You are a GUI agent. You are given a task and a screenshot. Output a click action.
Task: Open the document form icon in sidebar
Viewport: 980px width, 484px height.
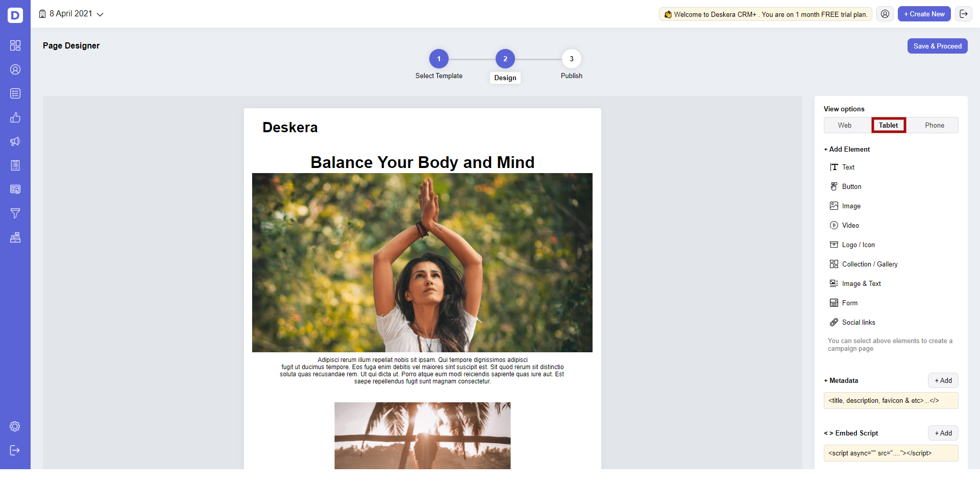15,165
